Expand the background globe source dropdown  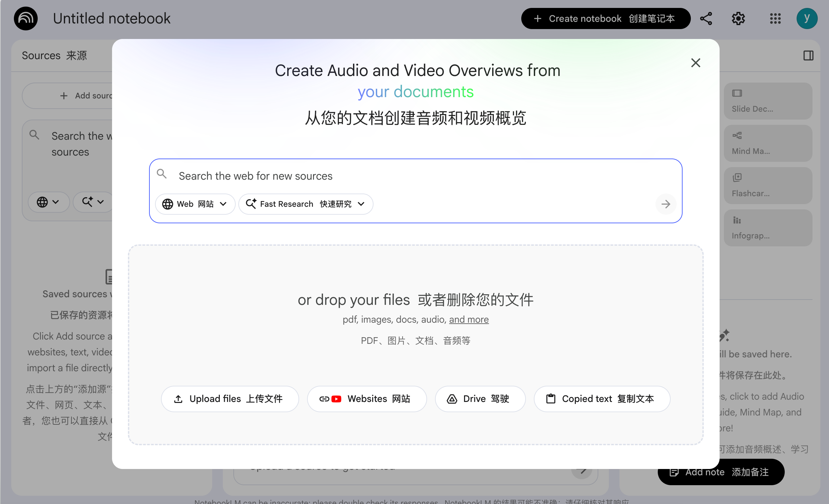[x=48, y=202]
